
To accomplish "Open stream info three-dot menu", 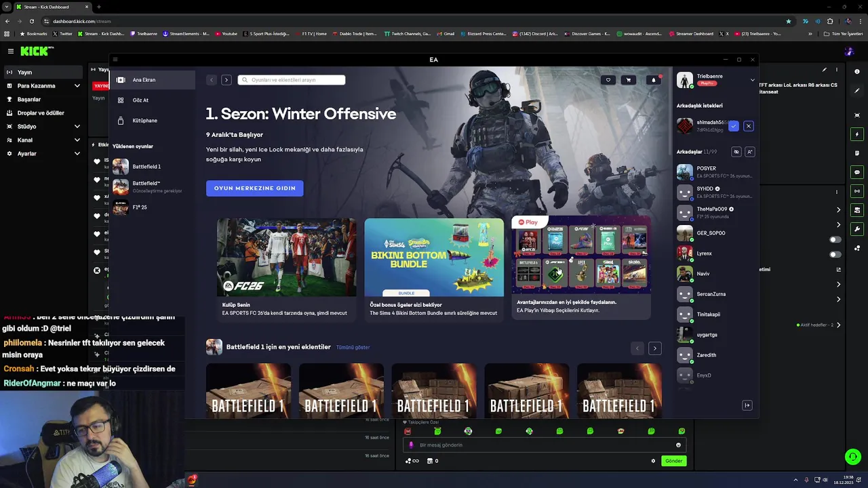I will click(x=837, y=70).
